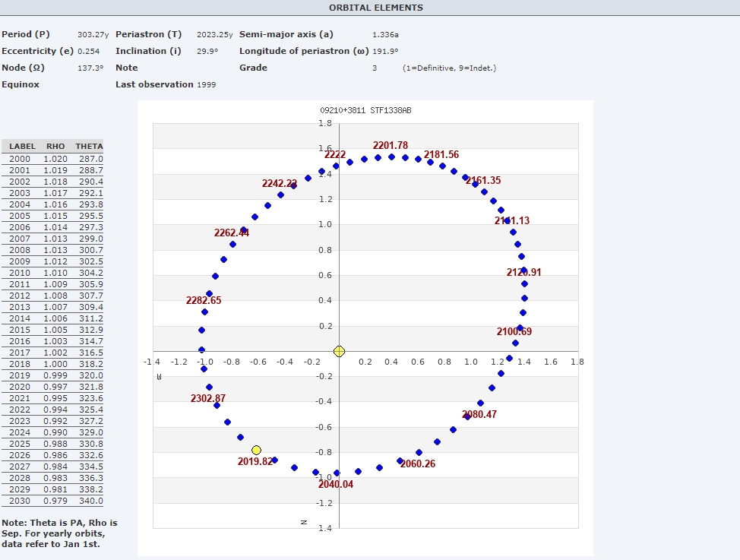
Task: Click the 2302.87 orbit epoch label
Action: click(x=208, y=398)
